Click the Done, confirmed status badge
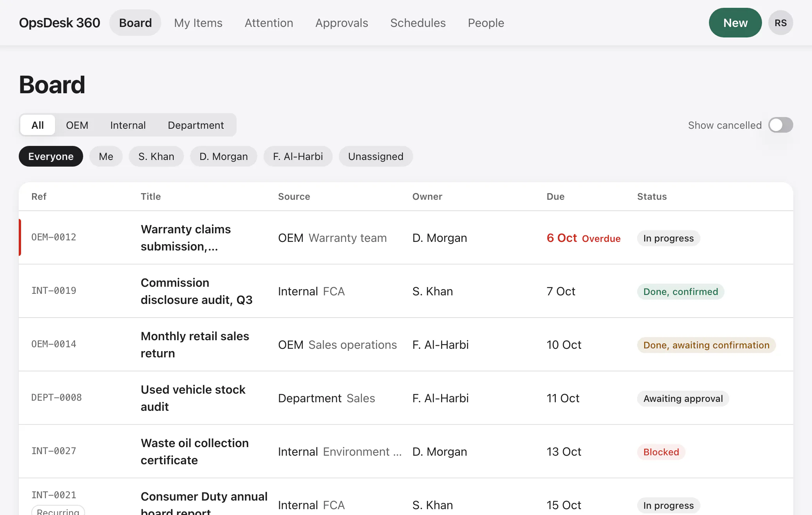 (680, 291)
